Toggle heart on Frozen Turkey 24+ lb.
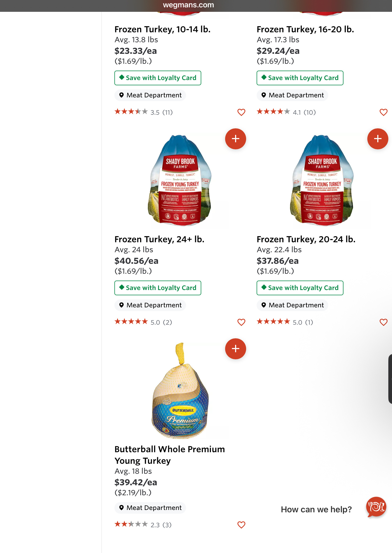 pos(241,322)
